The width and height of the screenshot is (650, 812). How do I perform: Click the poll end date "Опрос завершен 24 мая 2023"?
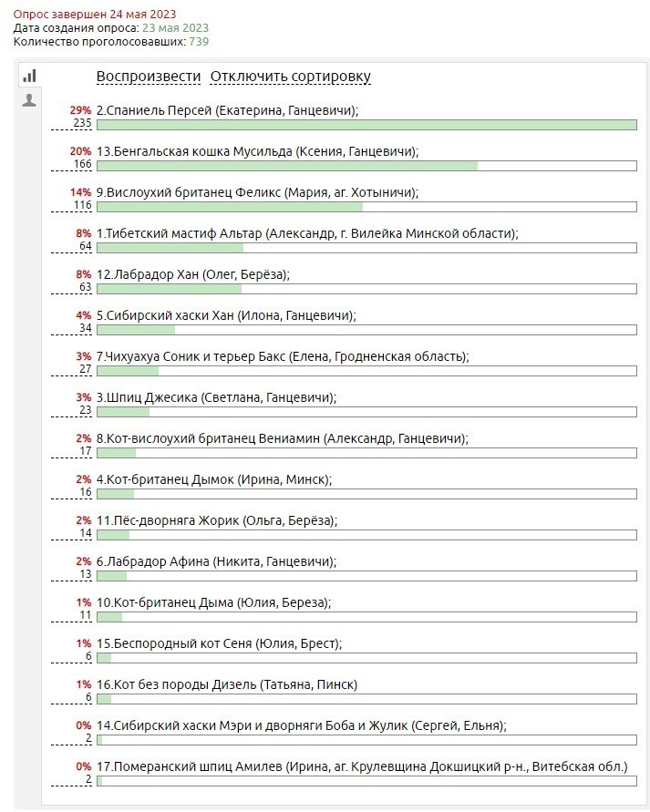(95, 14)
